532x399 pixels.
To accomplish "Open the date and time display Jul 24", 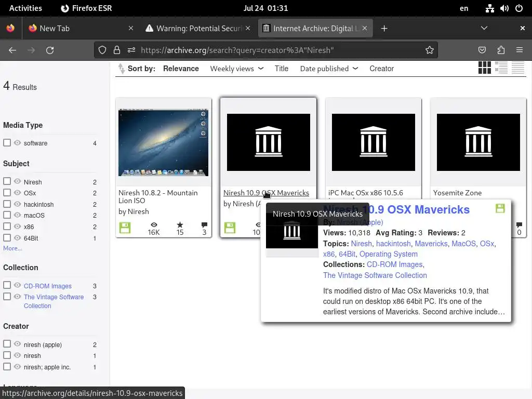I will [x=265, y=8].
